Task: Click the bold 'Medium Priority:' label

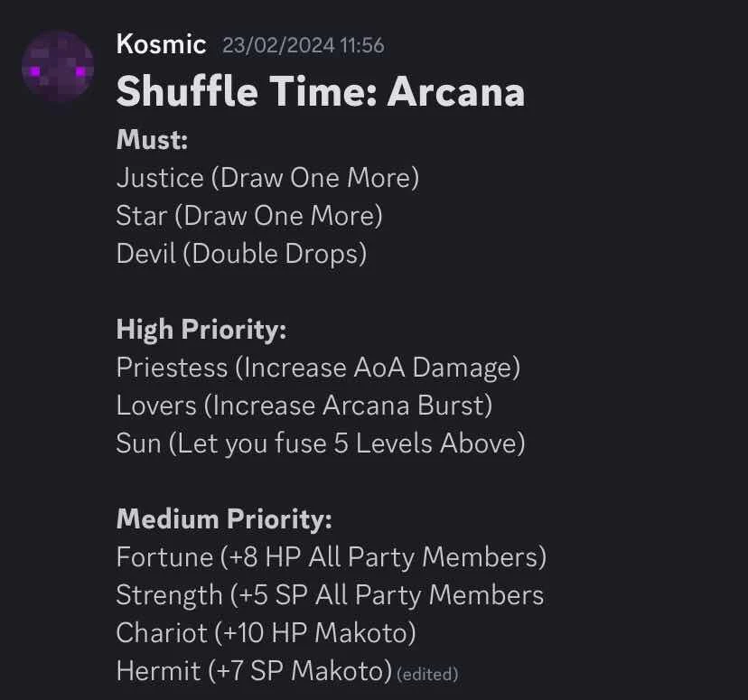Action: (224, 519)
